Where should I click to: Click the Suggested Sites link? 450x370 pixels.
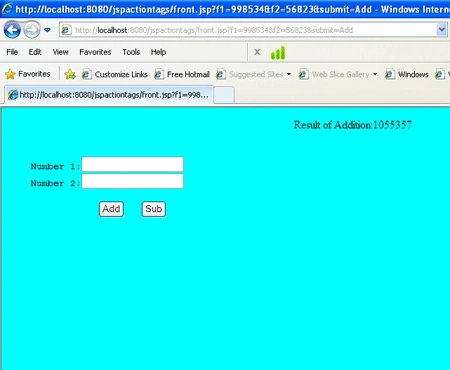[256, 74]
